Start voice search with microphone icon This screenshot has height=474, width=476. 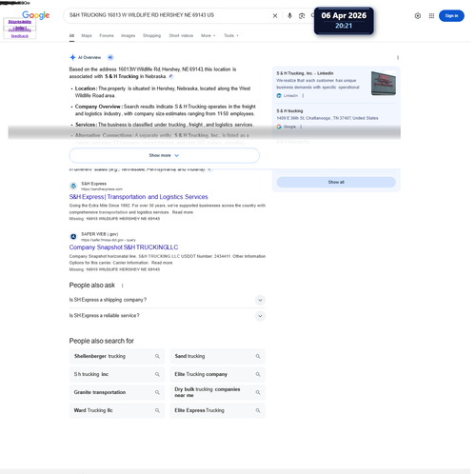coord(289,15)
